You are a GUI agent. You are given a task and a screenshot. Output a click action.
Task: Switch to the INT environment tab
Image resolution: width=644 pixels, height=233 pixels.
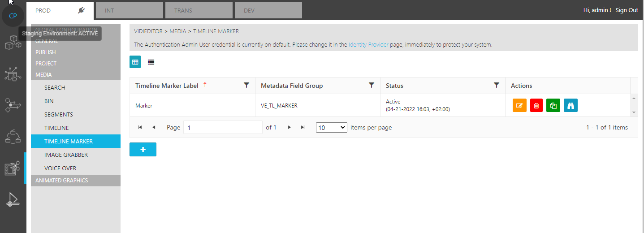[x=129, y=10]
